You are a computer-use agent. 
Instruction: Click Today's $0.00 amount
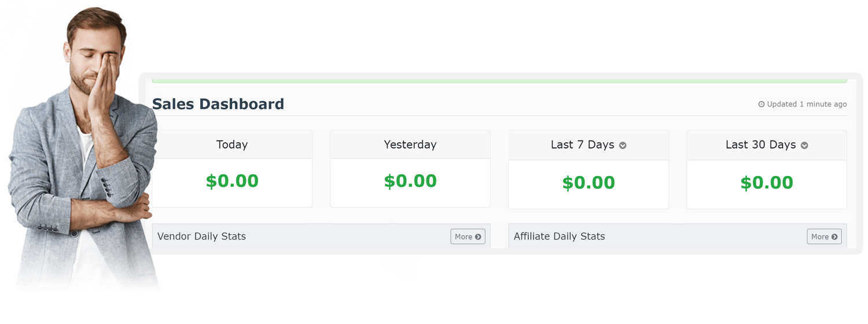click(232, 181)
